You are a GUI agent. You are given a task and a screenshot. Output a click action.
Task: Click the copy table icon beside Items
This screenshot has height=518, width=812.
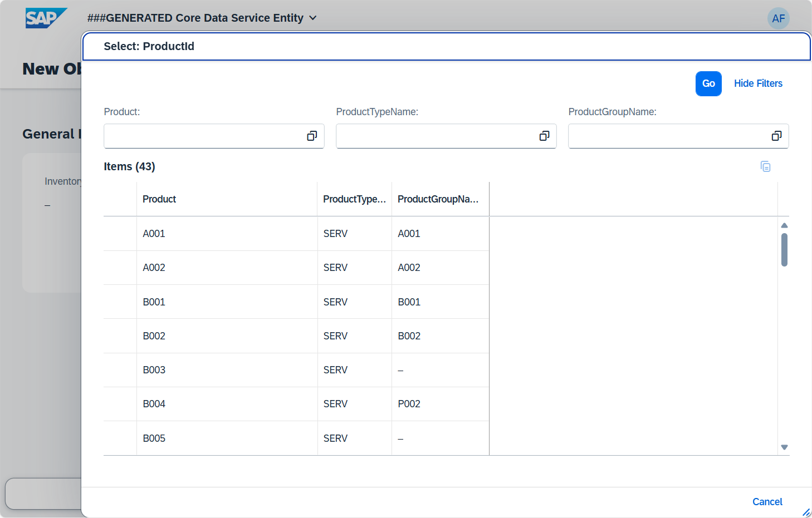coord(765,166)
